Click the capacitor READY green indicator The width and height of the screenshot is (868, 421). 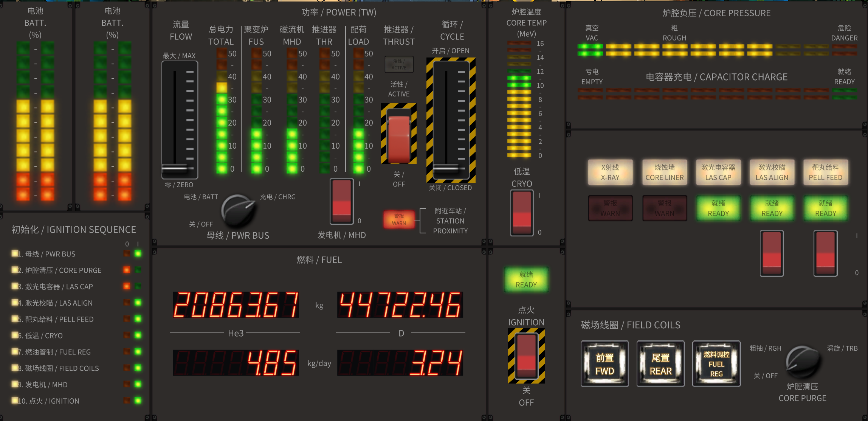[x=845, y=94]
